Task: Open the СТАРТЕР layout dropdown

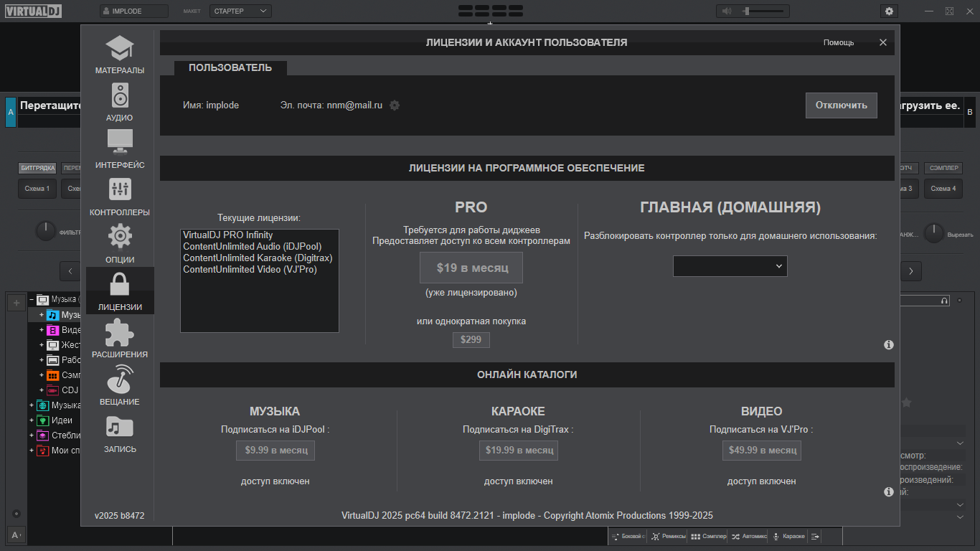Action: pos(240,11)
